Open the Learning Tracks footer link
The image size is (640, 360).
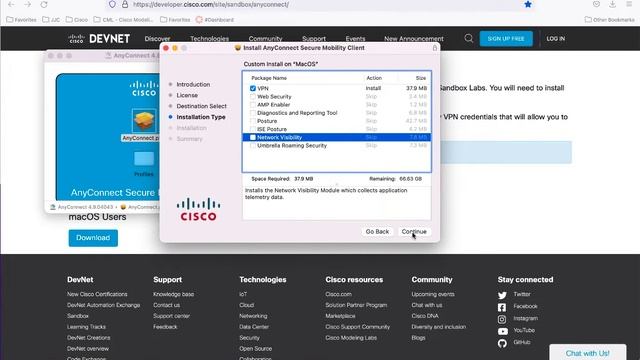(86, 327)
